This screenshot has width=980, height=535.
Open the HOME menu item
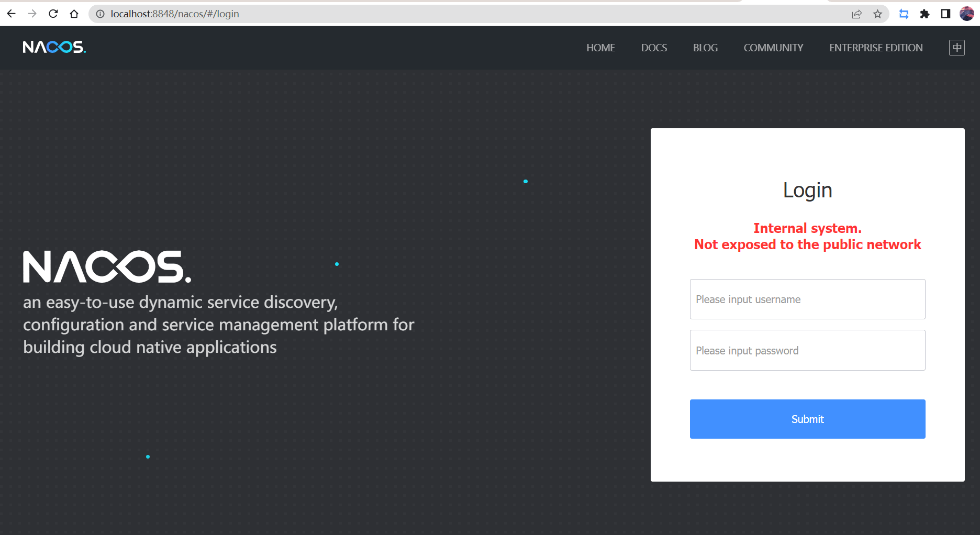coord(600,48)
